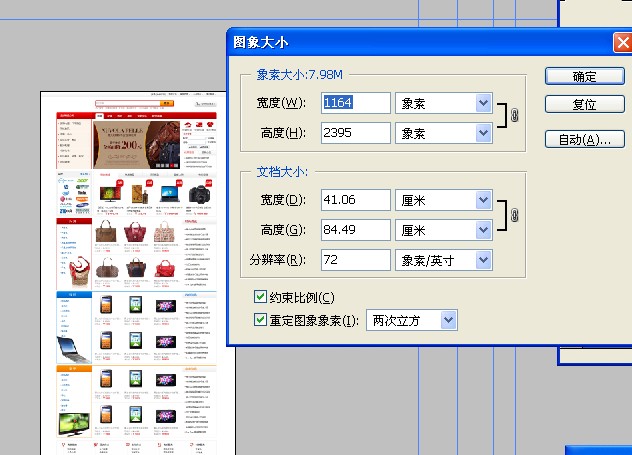
Task: Click the 象素大小:7.98M group label
Action: 299,75
